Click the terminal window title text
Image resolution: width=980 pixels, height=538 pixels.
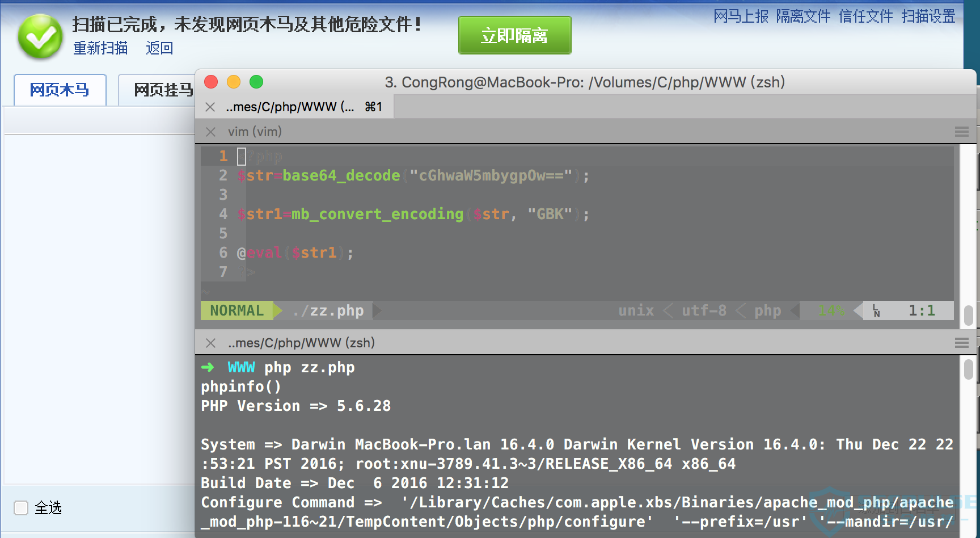pos(585,82)
